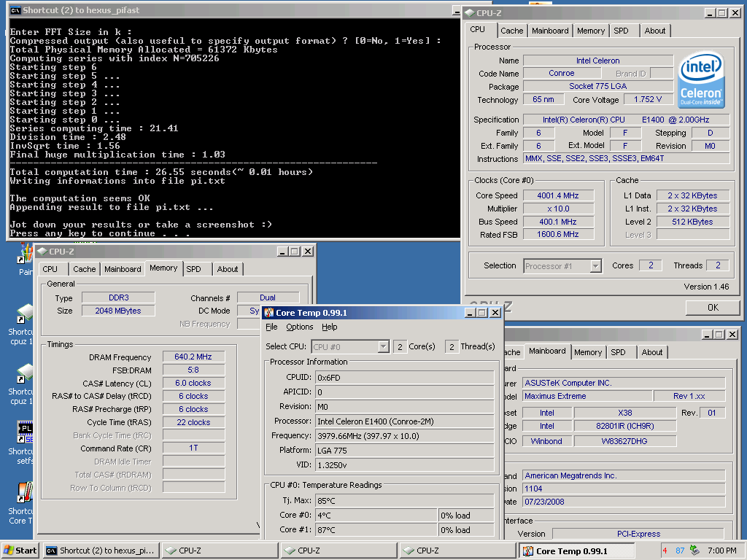Switch to the hexus_pifast taskbar button
747x560 pixels.
[101, 551]
